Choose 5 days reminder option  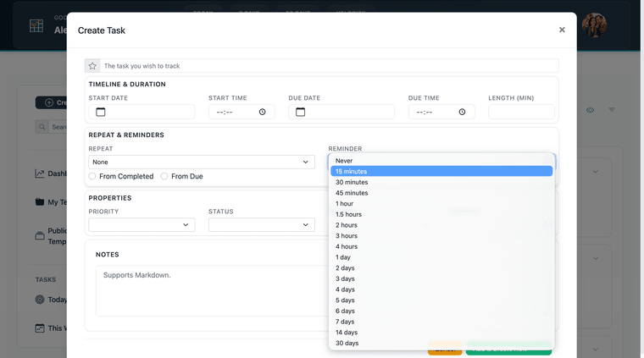(441, 300)
